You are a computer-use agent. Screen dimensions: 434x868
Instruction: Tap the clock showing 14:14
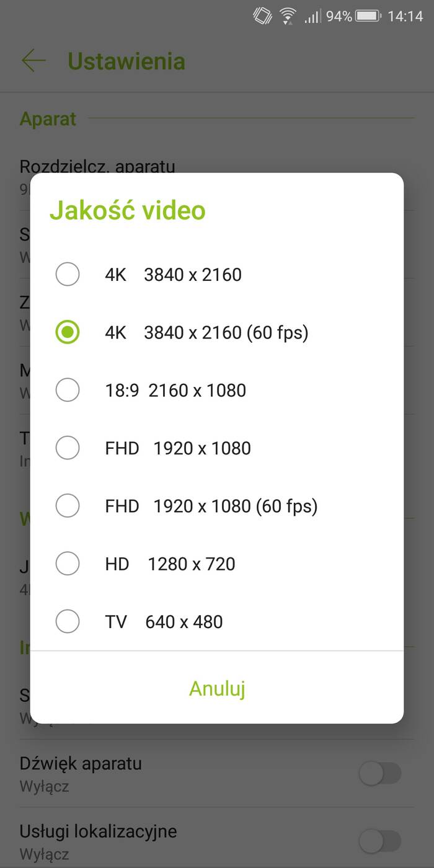(405, 16)
